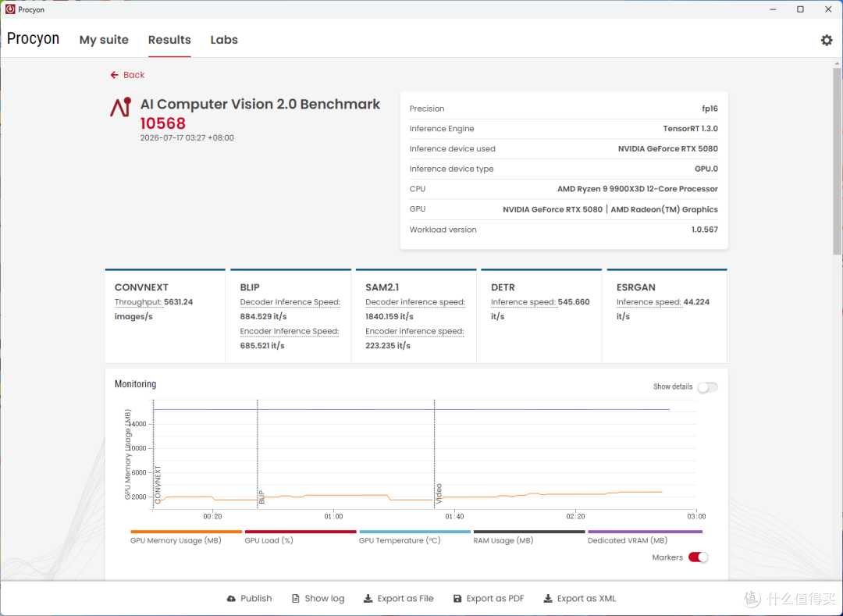Click the Export as PDF save icon

[x=457, y=598]
